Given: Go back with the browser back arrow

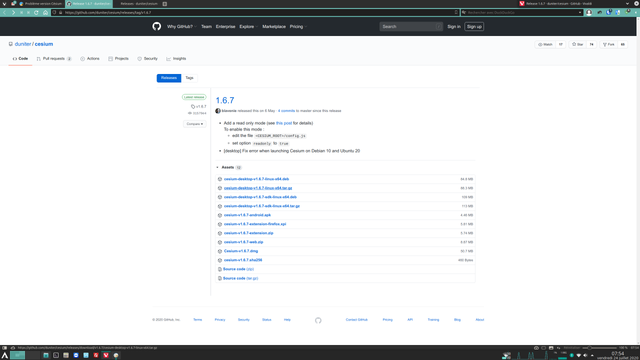Looking at the screenshot, I should coord(4,13).
